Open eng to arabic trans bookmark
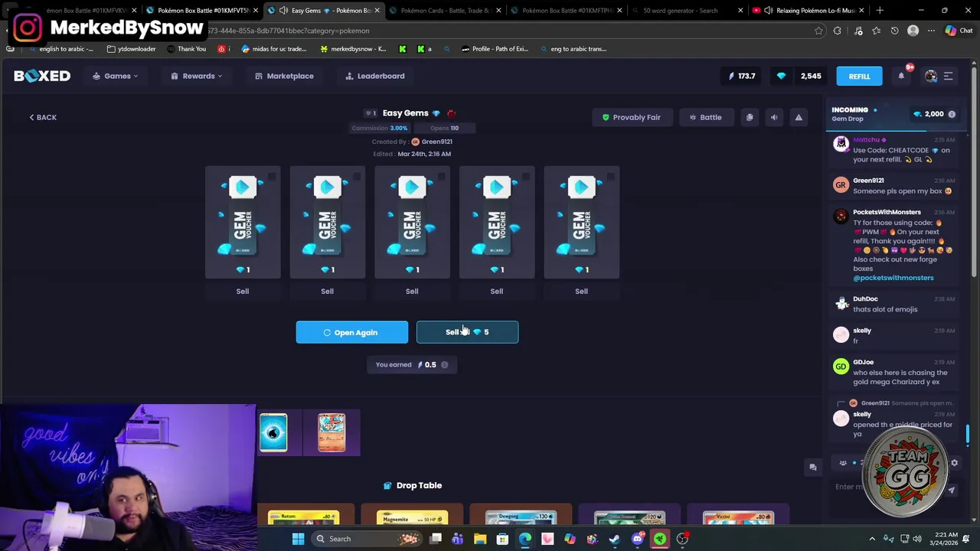This screenshot has height=551, width=980. 573,49
